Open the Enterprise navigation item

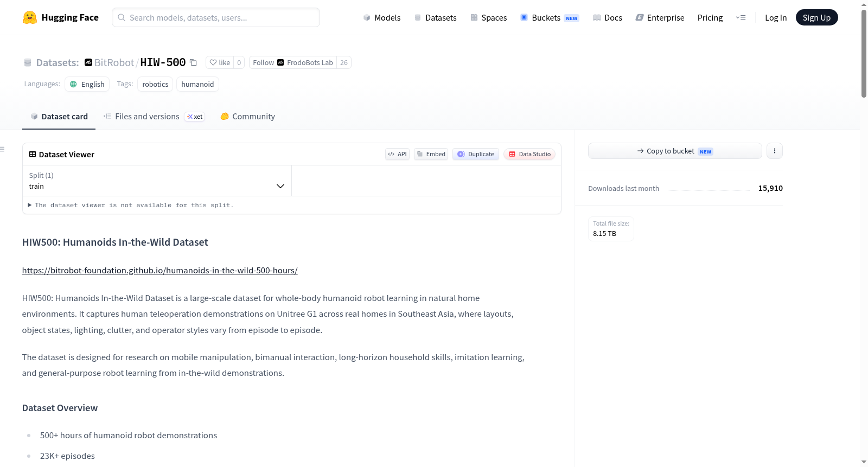[660, 17]
